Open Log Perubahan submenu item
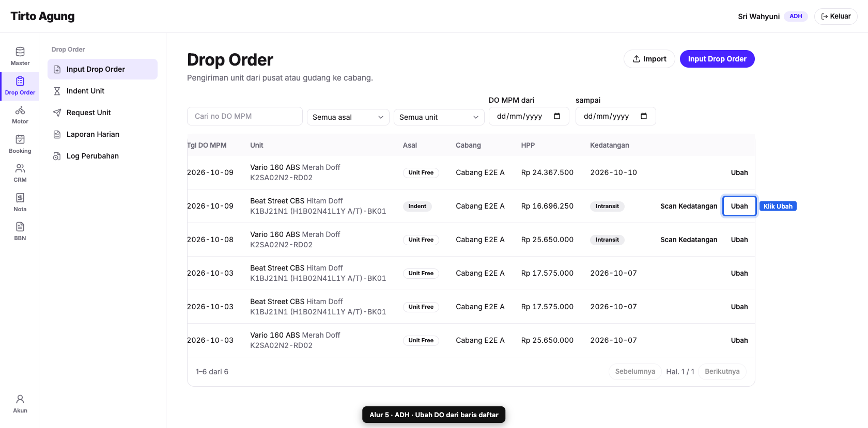This screenshot has height=428, width=868. pyautogui.click(x=102, y=156)
